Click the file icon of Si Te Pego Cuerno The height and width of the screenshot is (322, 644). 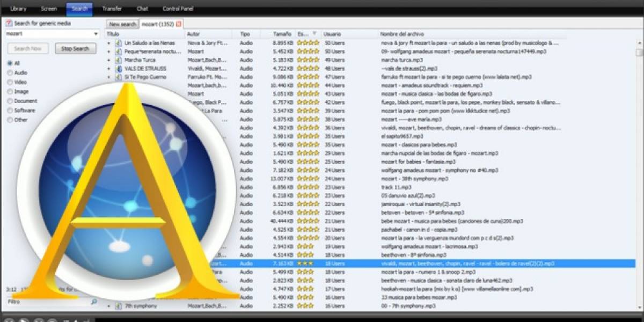pyautogui.click(x=119, y=77)
